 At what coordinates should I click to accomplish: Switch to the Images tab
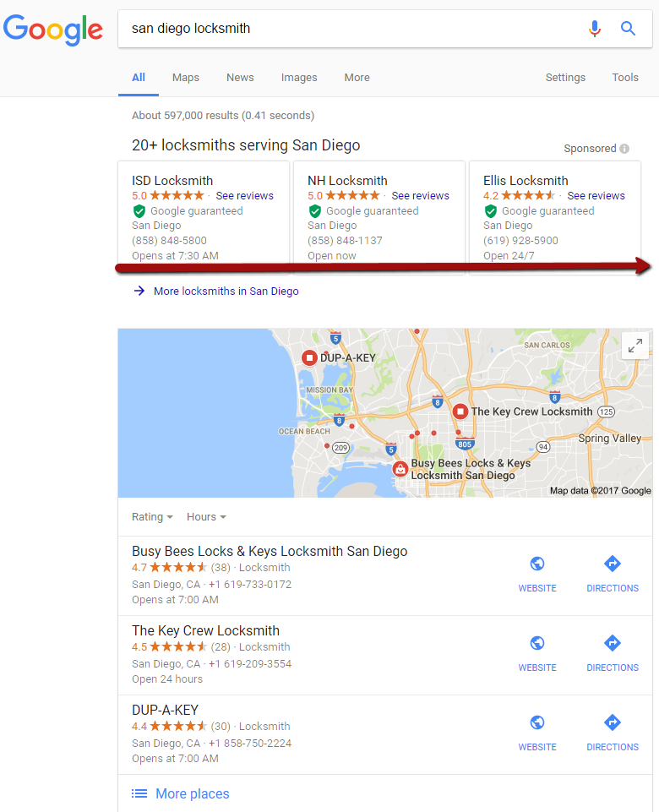299,78
